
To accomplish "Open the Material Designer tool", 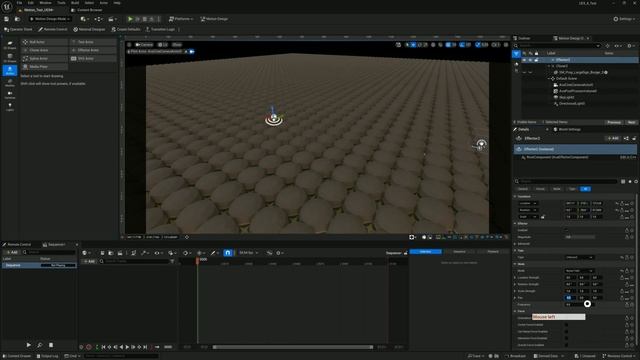I will 89,29.
